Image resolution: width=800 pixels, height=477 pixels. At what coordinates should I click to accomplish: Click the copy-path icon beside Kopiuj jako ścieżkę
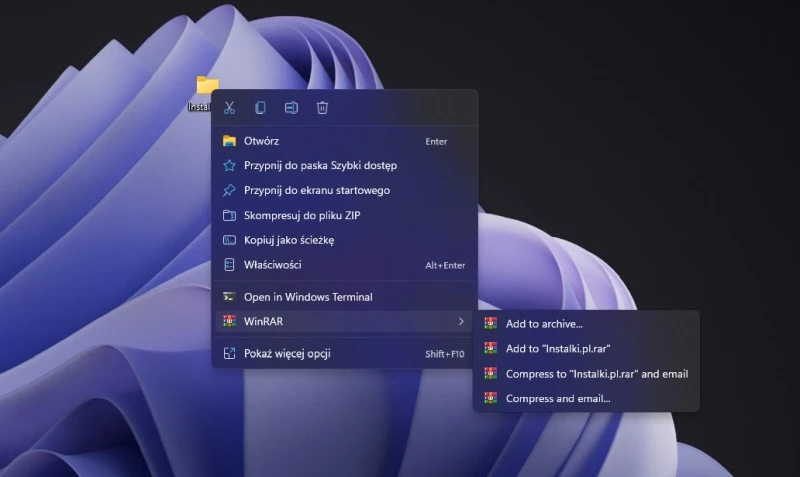[x=230, y=240]
